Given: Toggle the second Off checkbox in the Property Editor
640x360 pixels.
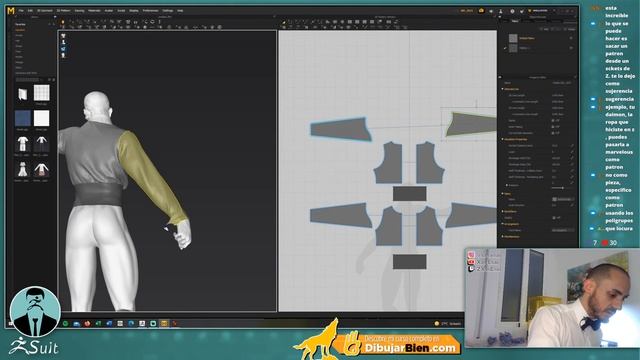Looking at the screenshot, I should tap(553, 127).
